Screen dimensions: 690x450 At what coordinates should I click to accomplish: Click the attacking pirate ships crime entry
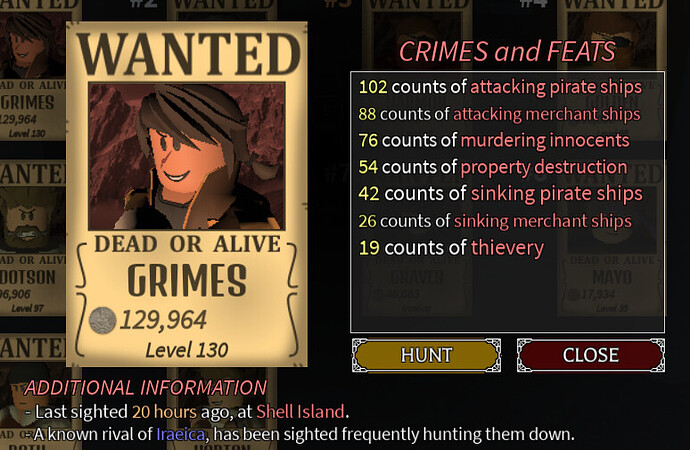[x=500, y=87]
